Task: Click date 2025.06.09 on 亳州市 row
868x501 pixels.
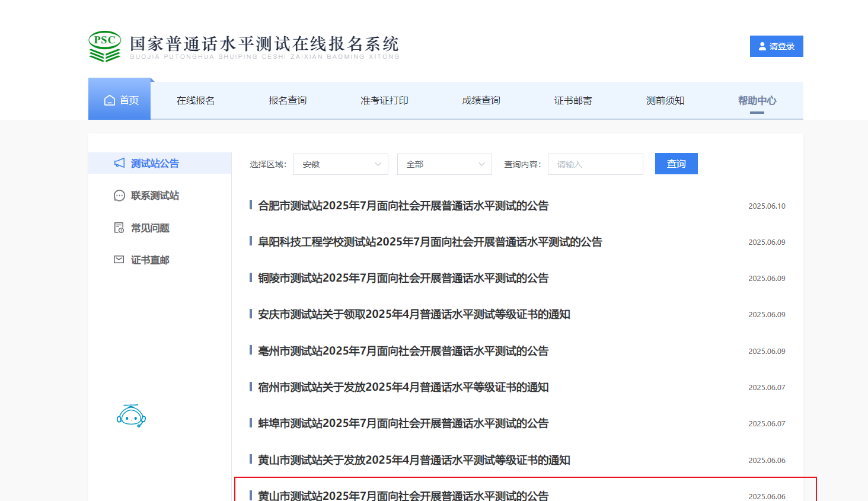Action: pyautogui.click(x=767, y=352)
